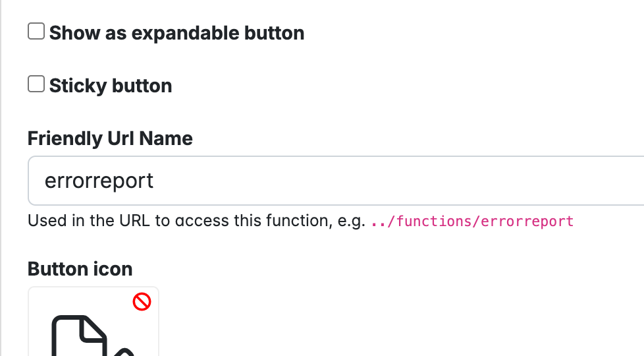Click the "errorreport" text inside the input
This screenshot has height=356, width=644.
pos(99,181)
